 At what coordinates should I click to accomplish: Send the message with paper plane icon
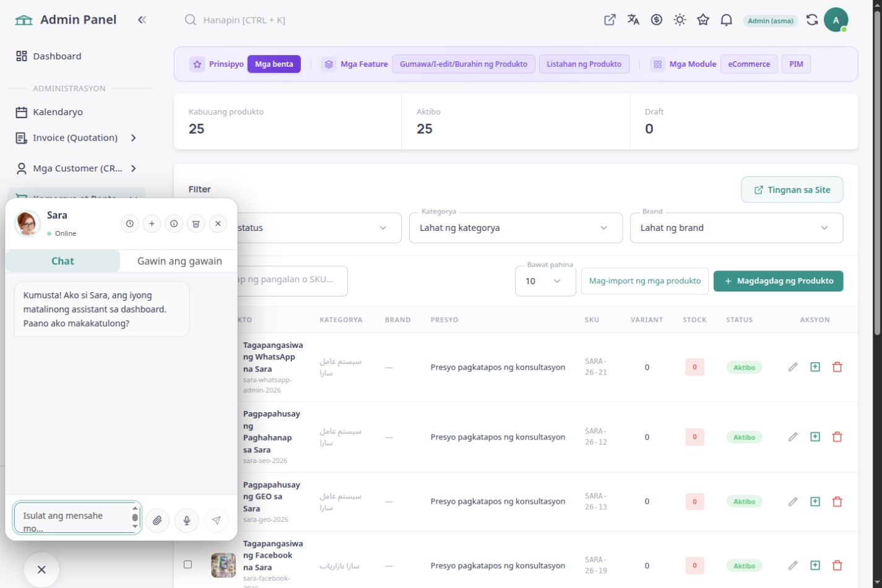(x=216, y=521)
